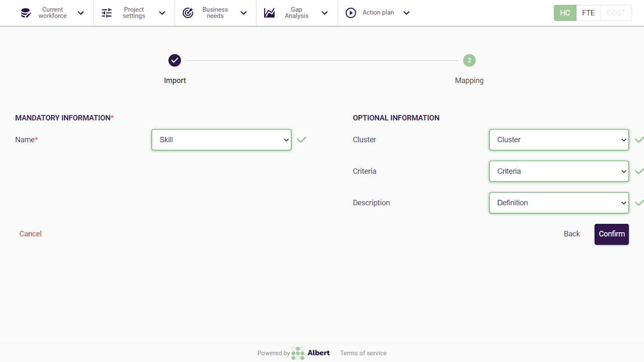Click the Project settings sliders icon
644x362 pixels.
(107, 13)
